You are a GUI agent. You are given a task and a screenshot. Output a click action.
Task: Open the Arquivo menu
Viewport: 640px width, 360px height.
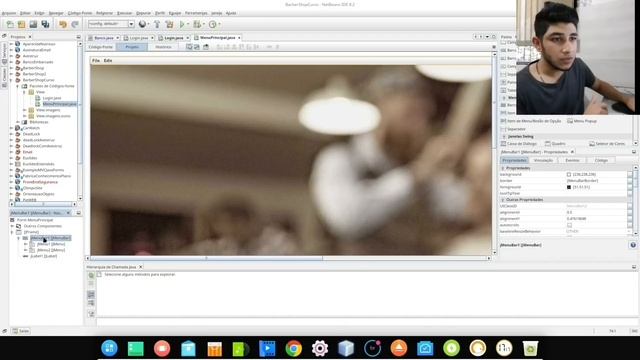tap(9, 13)
